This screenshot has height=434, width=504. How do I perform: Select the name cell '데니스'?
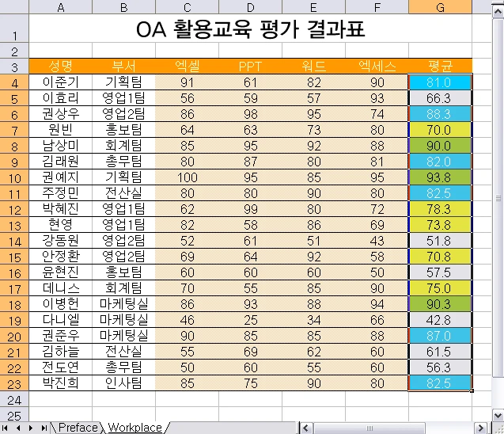60,288
